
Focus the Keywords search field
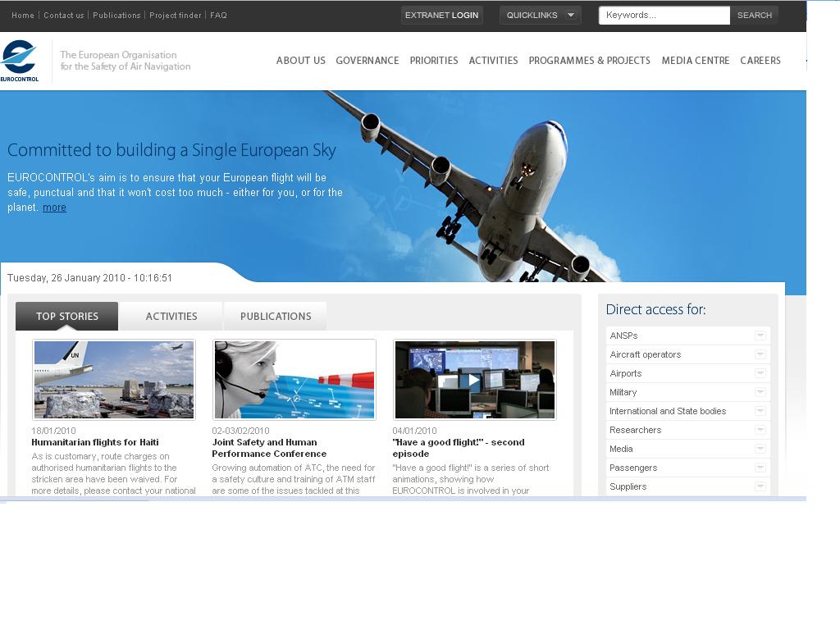[x=664, y=15]
